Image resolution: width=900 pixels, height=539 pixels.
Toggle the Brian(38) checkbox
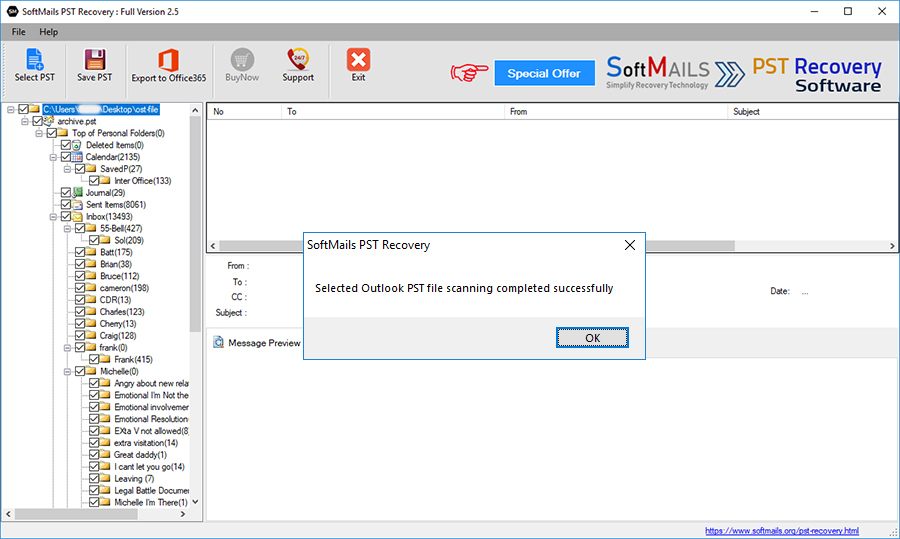click(80, 264)
